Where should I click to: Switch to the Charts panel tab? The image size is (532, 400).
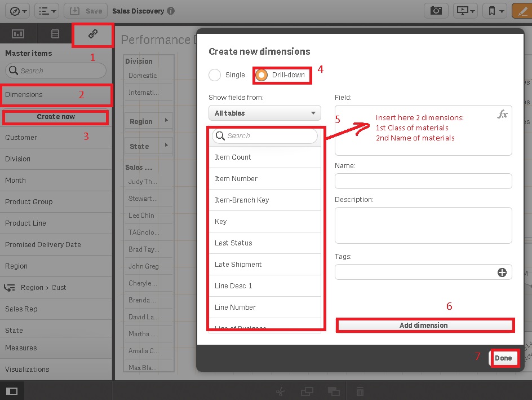tap(18, 34)
